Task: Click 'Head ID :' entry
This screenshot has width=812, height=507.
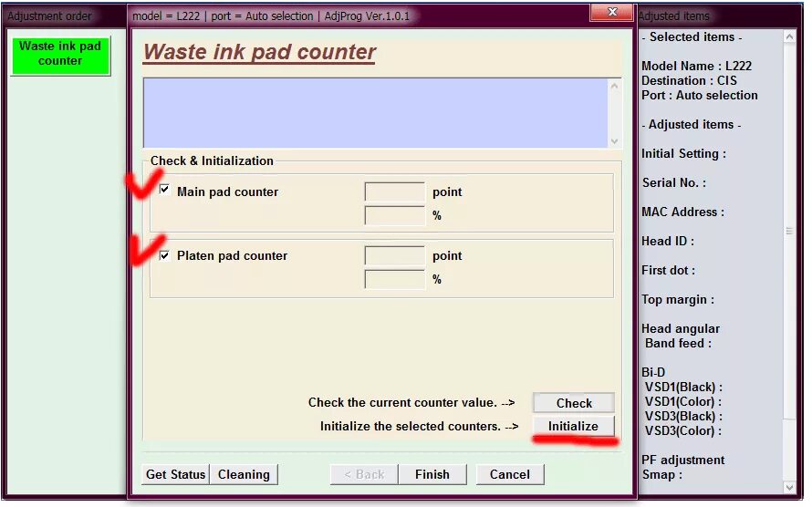Action: click(668, 241)
